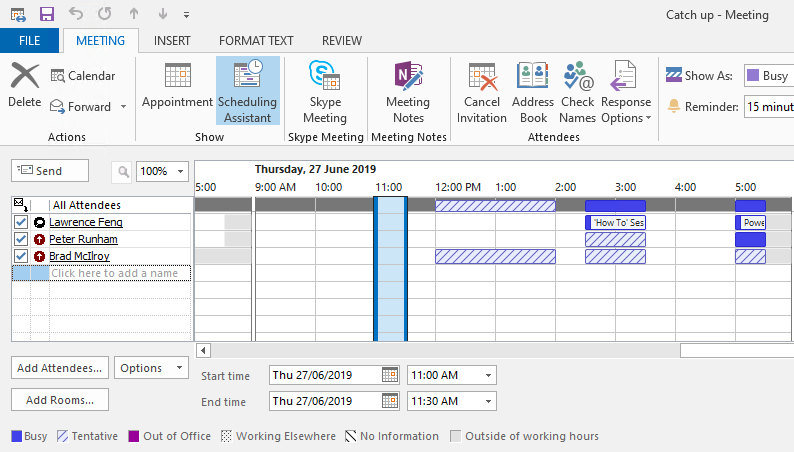794x452 pixels.
Task: Open the REVIEW tab
Action: [342, 40]
